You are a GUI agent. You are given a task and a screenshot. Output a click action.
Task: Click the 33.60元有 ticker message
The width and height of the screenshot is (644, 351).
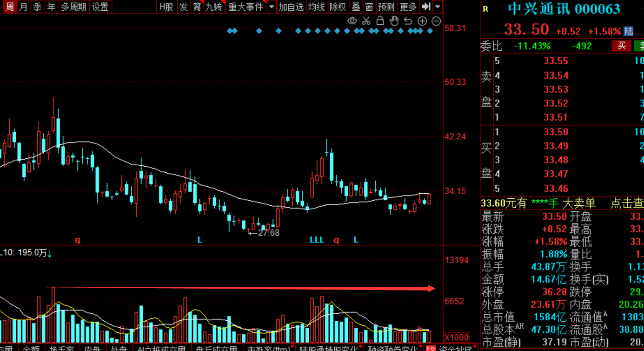[x=504, y=203]
